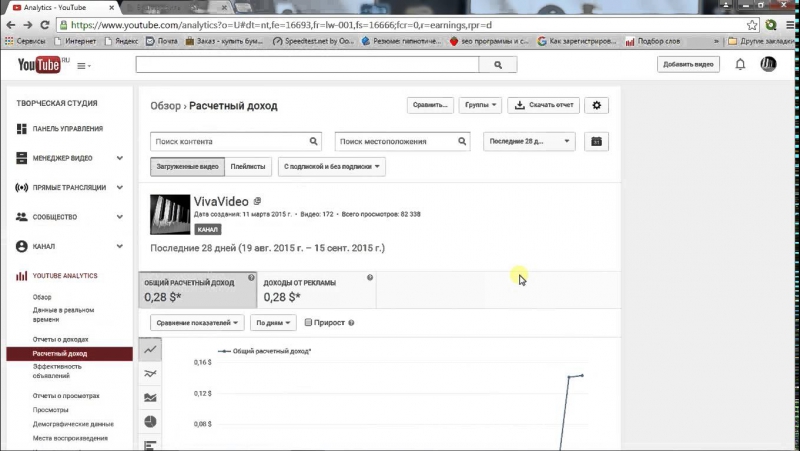Image resolution: width=800 pixels, height=451 pixels.
Task: Click Сравнить... button
Action: tap(430, 105)
